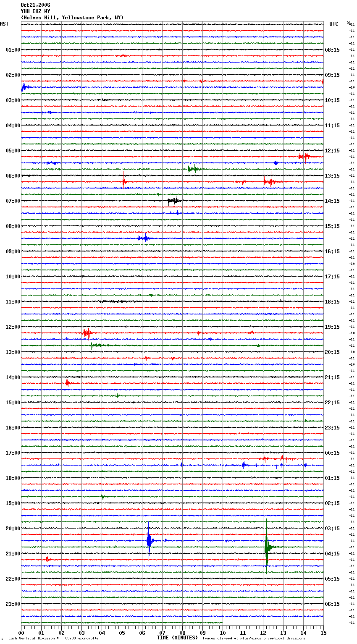This screenshot has height=644, width=357.
Task: Select the 07:00 MST row label
Action: 13,201
